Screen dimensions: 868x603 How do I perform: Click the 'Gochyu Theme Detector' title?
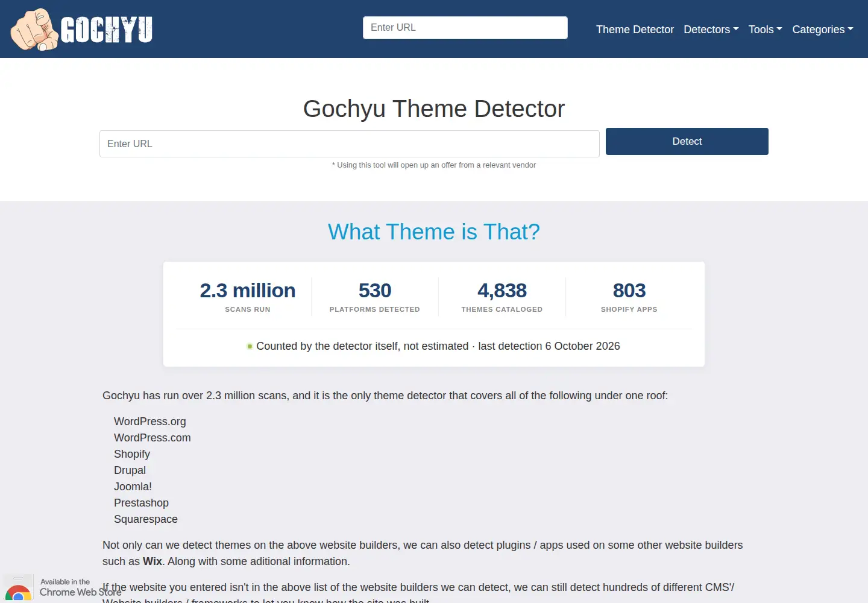(x=434, y=109)
